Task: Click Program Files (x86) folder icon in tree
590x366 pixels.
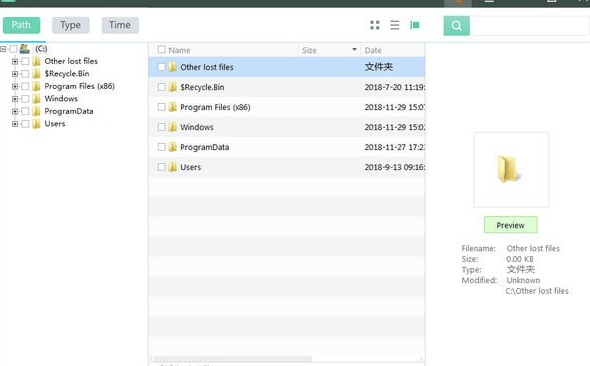Action: pyautogui.click(x=36, y=86)
